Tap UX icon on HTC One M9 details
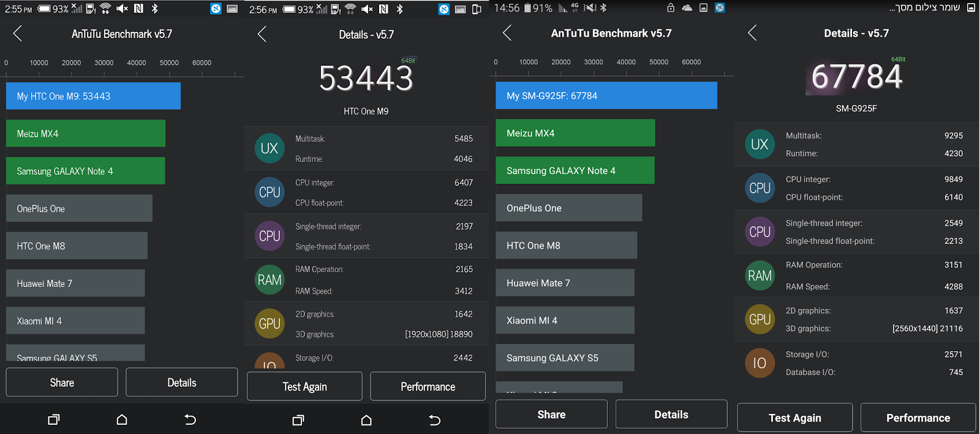The width and height of the screenshot is (980, 434). click(x=269, y=148)
